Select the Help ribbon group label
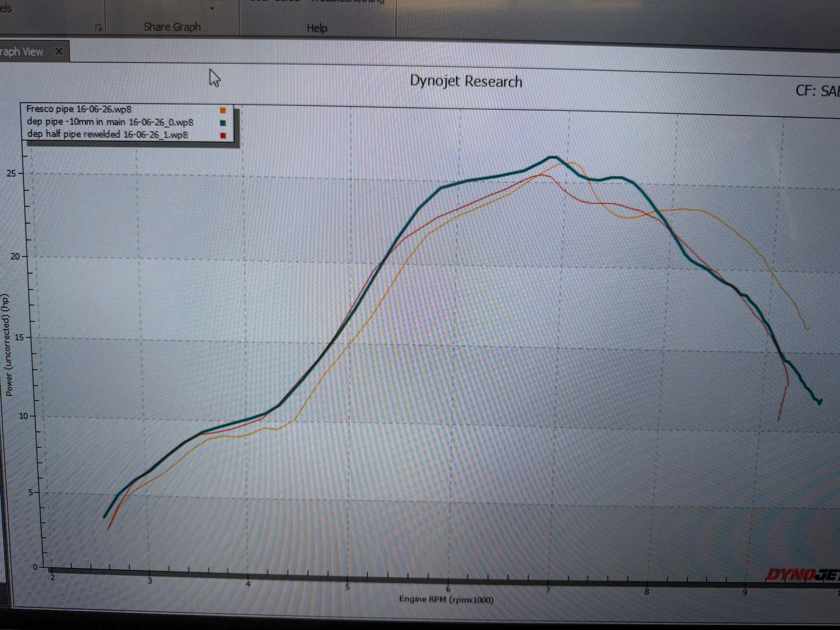Image resolution: width=840 pixels, height=630 pixels. [317, 28]
